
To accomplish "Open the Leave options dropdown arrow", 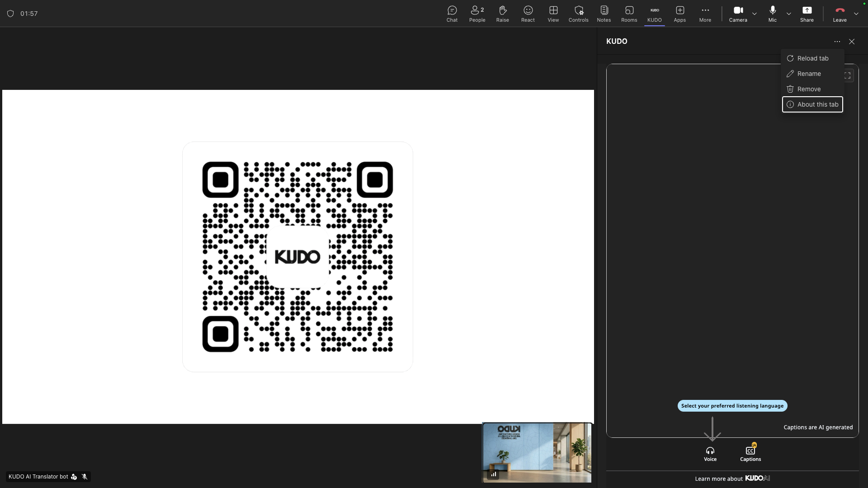I will click(856, 14).
